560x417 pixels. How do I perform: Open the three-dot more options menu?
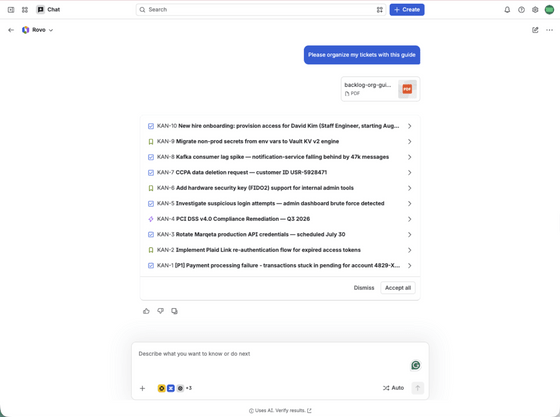[549, 30]
